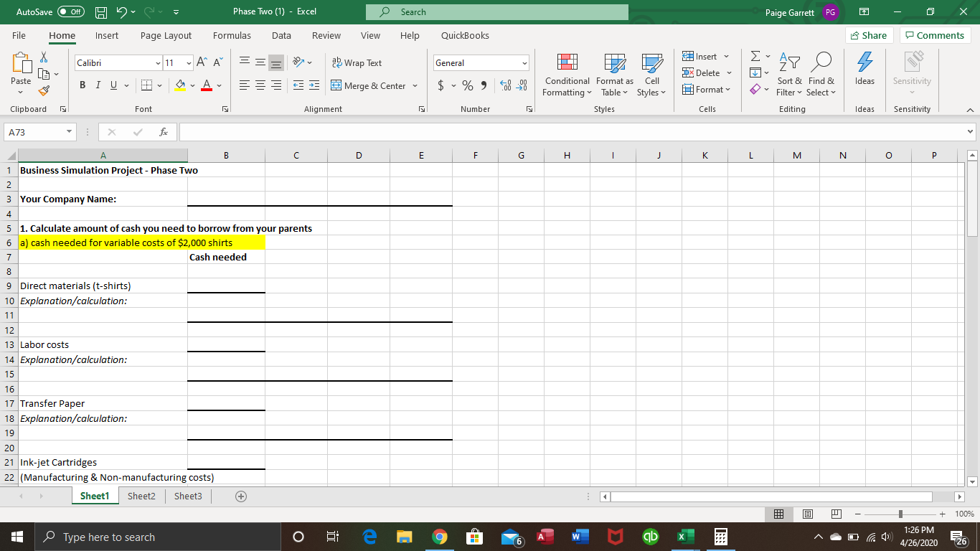
Task: Open the Format as Table dropdown
Action: 615,75
